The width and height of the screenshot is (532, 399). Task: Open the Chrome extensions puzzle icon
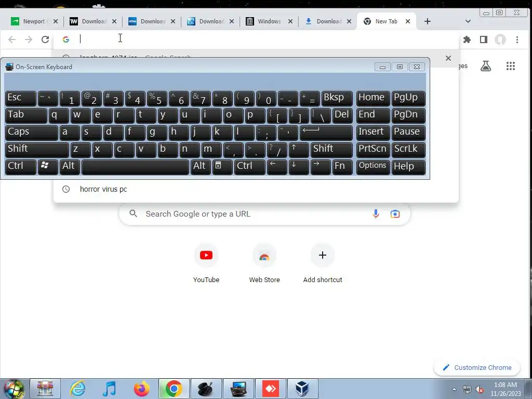click(x=467, y=39)
